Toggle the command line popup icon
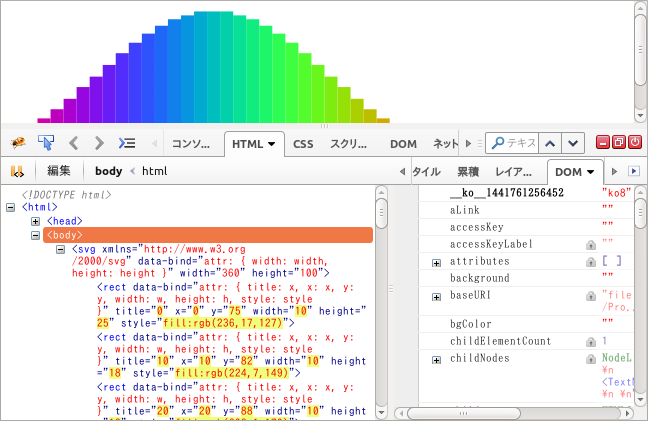This screenshot has width=648, height=421. point(127,143)
